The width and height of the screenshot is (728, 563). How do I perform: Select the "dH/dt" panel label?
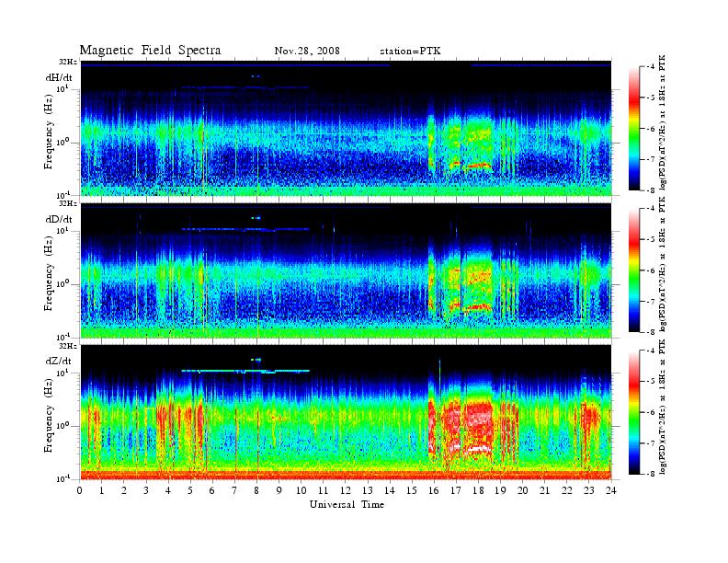point(59,77)
